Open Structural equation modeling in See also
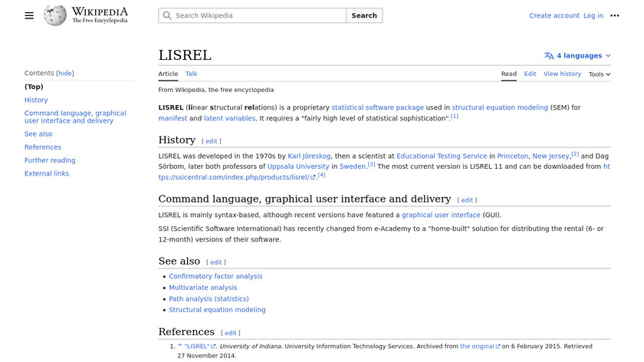This screenshot has width=644, height=362. click(217, 310)
